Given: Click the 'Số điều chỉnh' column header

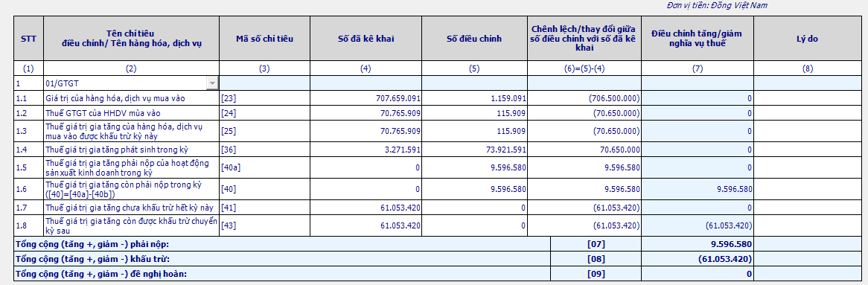Looking at the screenshot, I should [474, 39].
